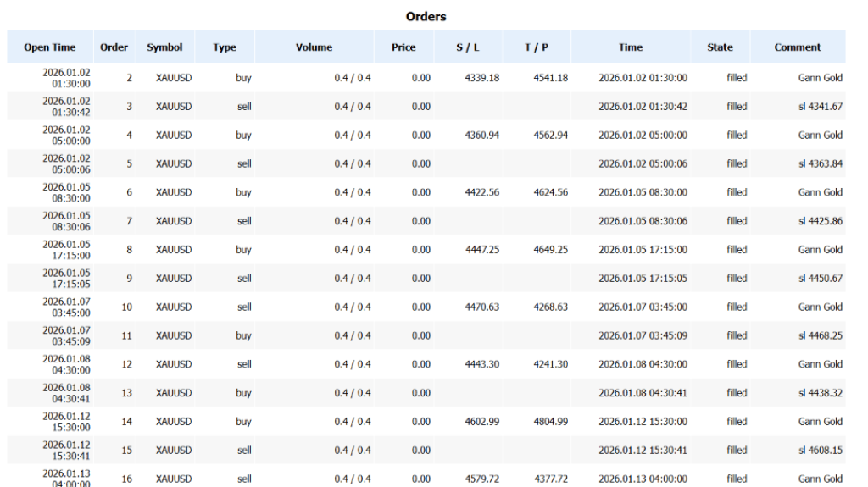Click order number 10 cell
Viewport: 868px width, 487px height.
(127, 307)
